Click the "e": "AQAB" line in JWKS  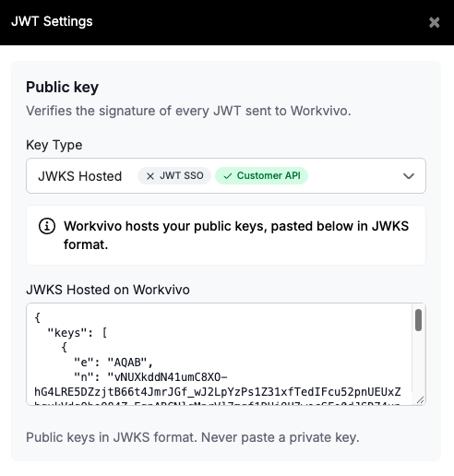pos(113,363)
